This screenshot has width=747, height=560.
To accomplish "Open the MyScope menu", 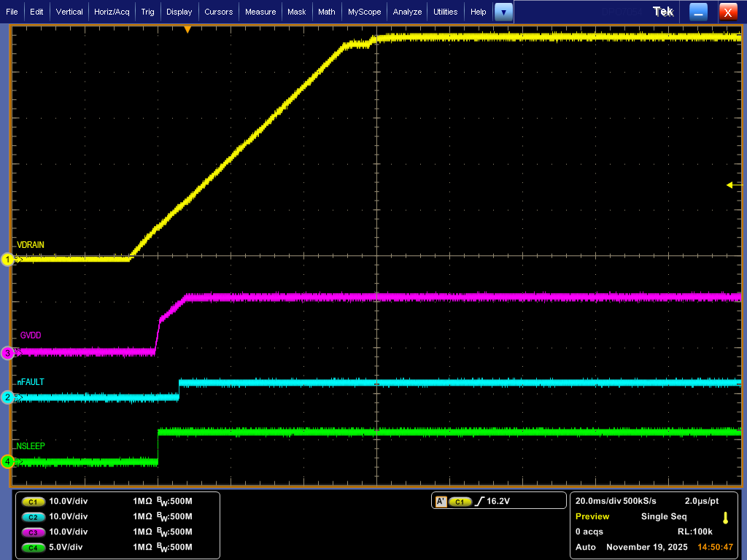I will coord(364,12).
